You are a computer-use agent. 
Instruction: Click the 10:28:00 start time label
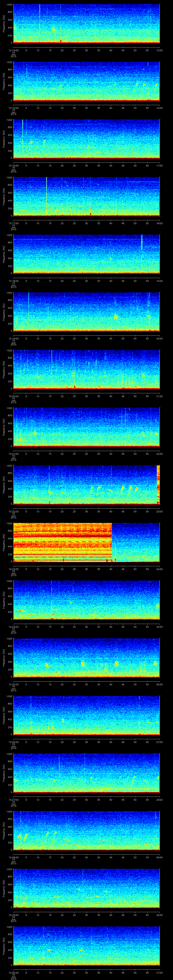tap(13, 857)
